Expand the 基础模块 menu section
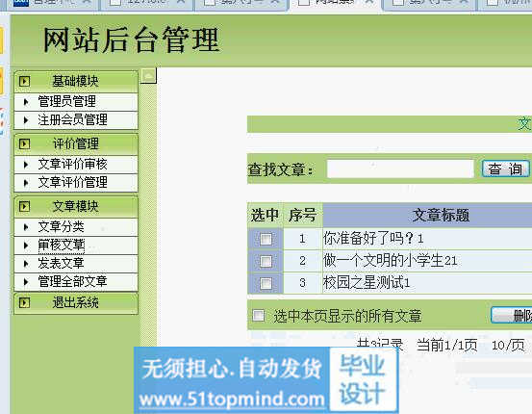532x414 pixels. (x=76, y=82)
